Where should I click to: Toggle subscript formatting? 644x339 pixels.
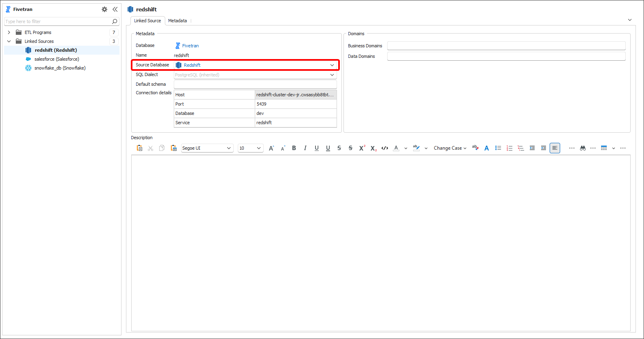373,148
